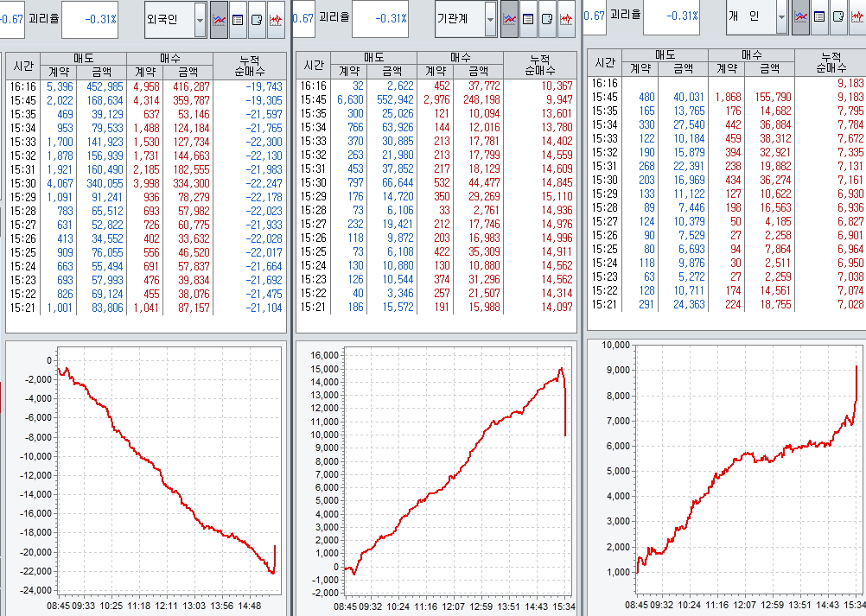This screenshot has height=616, width=866.
Task: Click list view icon in 외국인 panel
Action: (x=239, y=19)
